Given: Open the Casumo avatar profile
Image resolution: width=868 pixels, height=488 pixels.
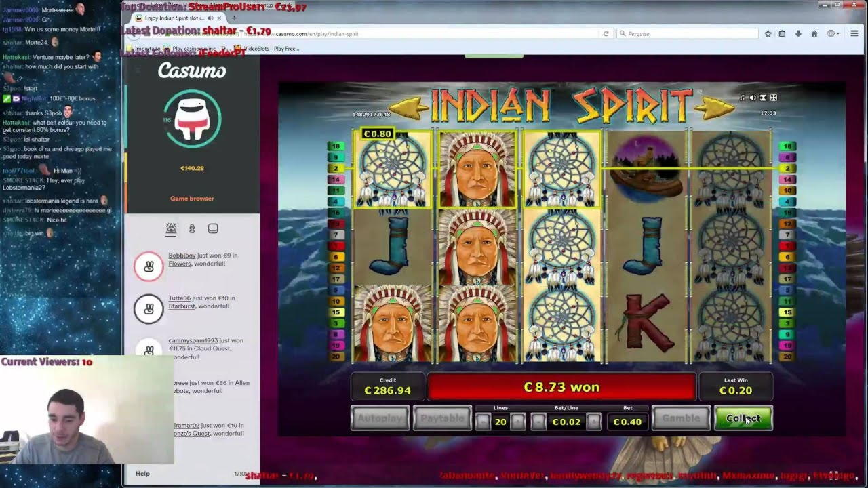Looking at the screenshot, I should coord(192,119).
